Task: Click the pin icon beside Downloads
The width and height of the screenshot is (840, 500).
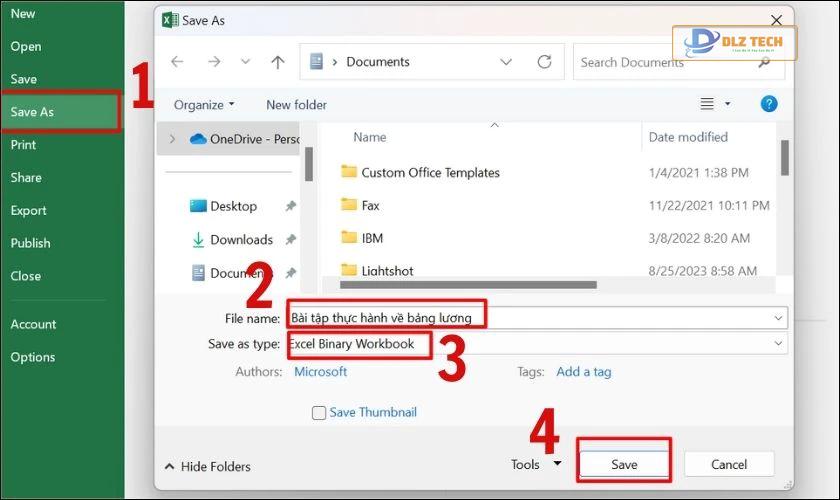Action: click(x=290, y=240)
